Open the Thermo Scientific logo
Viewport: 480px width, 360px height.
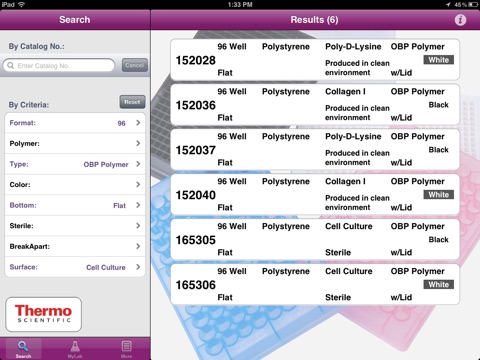[43, 314]
